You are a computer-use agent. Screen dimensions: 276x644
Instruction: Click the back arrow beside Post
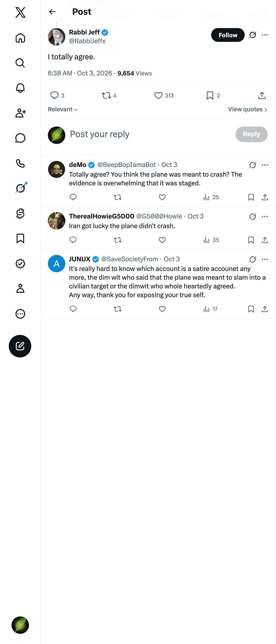[52, 12]
